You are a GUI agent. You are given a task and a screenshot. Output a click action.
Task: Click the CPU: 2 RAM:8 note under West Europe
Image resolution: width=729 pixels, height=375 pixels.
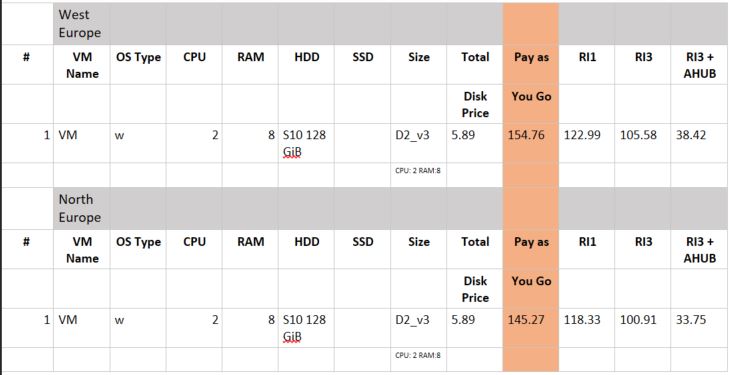418,171
